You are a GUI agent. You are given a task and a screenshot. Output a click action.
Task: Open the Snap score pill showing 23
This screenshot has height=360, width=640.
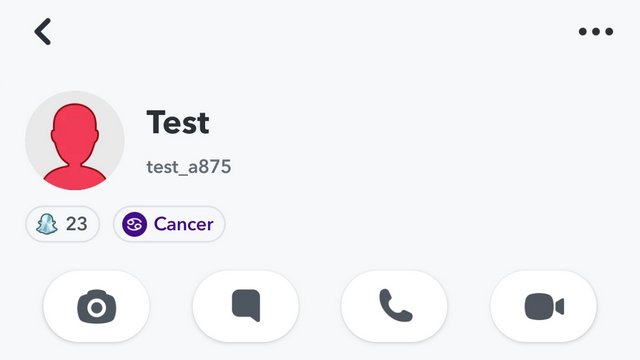point(62,224)
